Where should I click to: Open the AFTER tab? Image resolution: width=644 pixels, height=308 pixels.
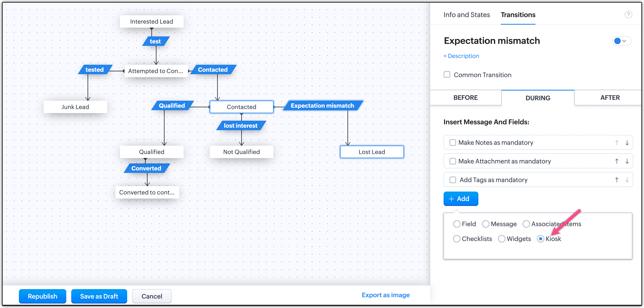point(610,98)
